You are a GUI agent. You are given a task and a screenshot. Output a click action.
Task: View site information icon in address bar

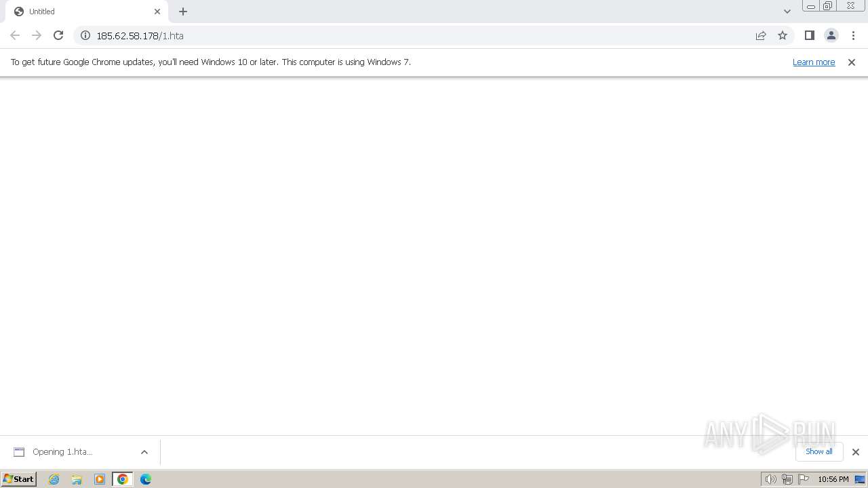[85, 35]
